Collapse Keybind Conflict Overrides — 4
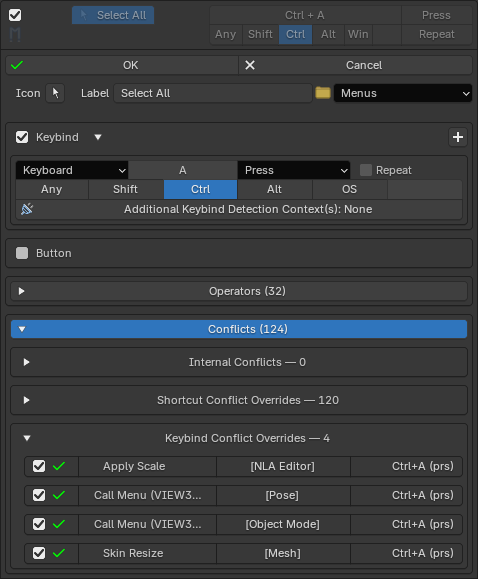Image resolution: width=478 pixels, height=579 pixels. [x=239, y=438]
